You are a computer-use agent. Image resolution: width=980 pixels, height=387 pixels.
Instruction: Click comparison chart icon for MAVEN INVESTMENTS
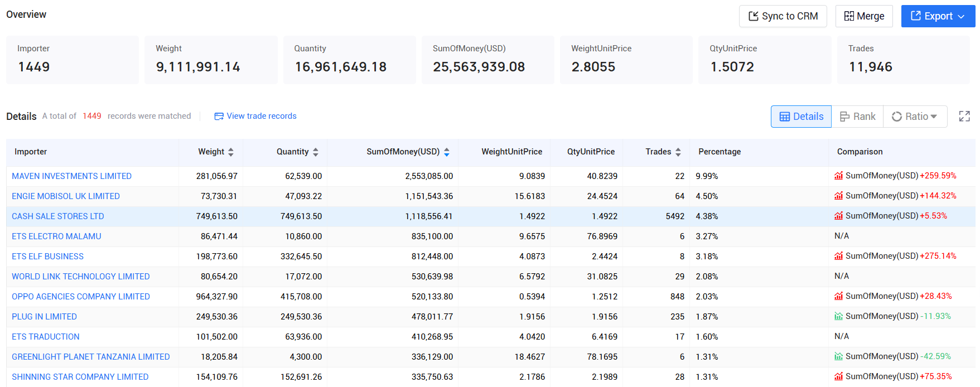[x=839, y=176]
